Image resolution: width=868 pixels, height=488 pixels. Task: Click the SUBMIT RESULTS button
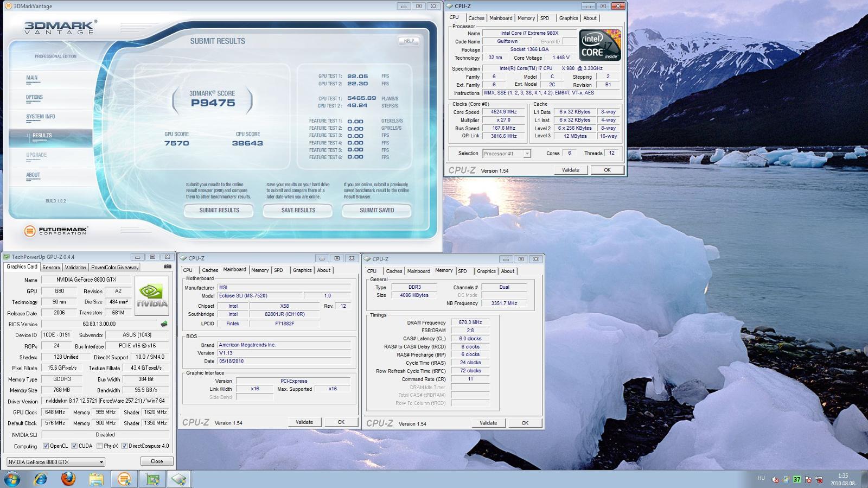point(219,211)
